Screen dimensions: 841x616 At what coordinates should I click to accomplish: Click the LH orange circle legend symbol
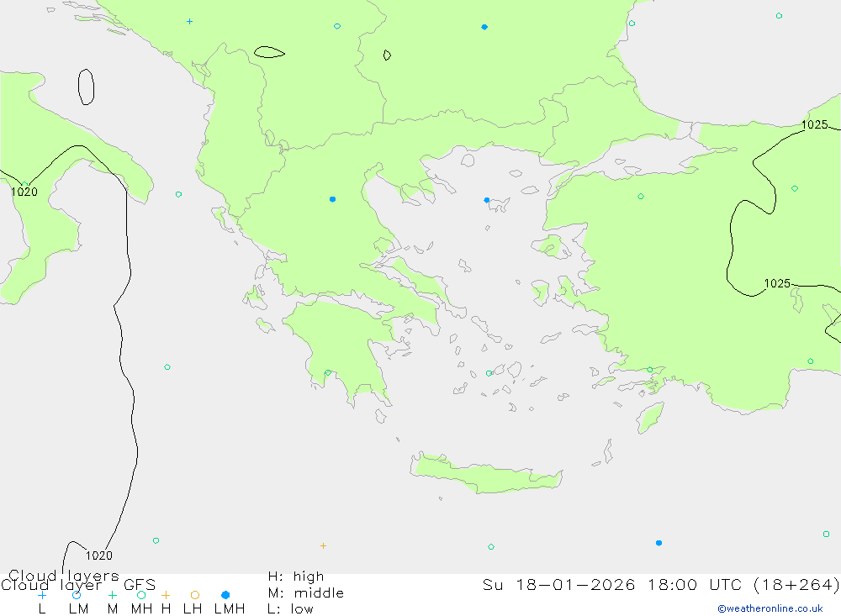195,595
